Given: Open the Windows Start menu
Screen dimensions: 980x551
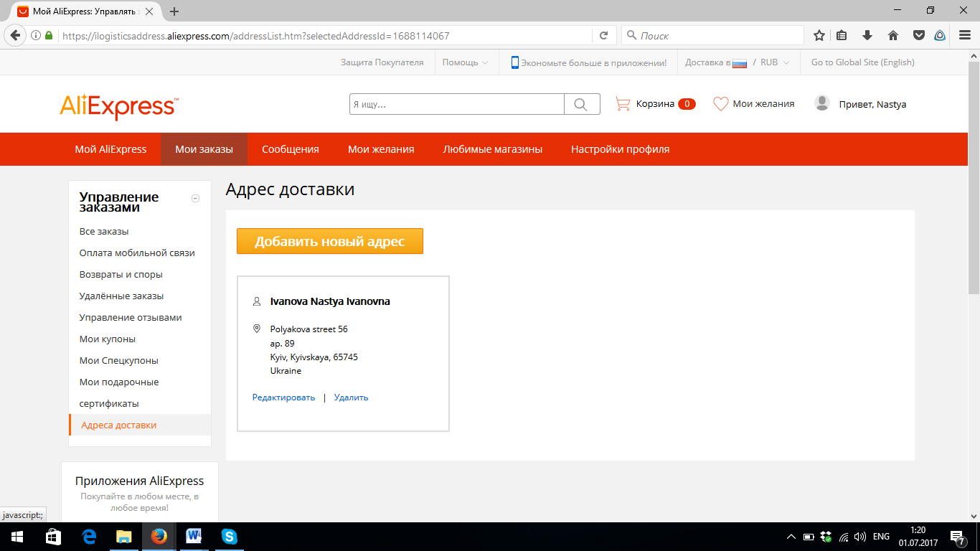Looking at the screenshot, I should [x=17, y=537].
